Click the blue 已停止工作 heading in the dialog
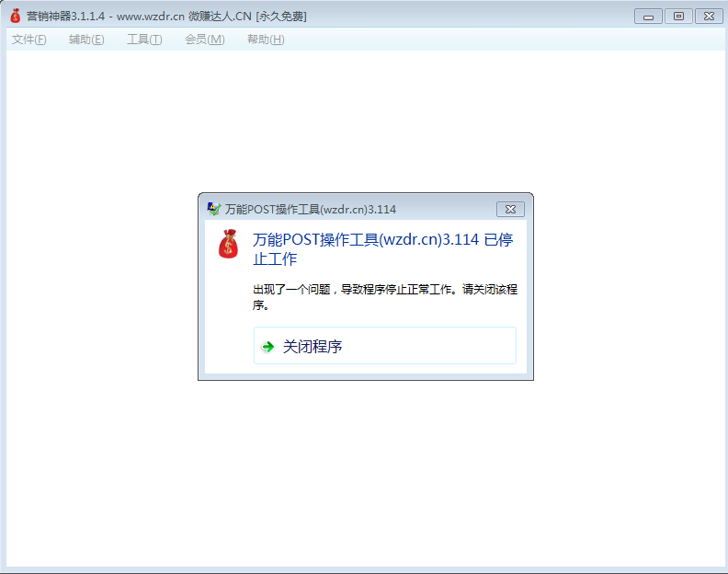The image size is (728, 574). click(381, 248)
